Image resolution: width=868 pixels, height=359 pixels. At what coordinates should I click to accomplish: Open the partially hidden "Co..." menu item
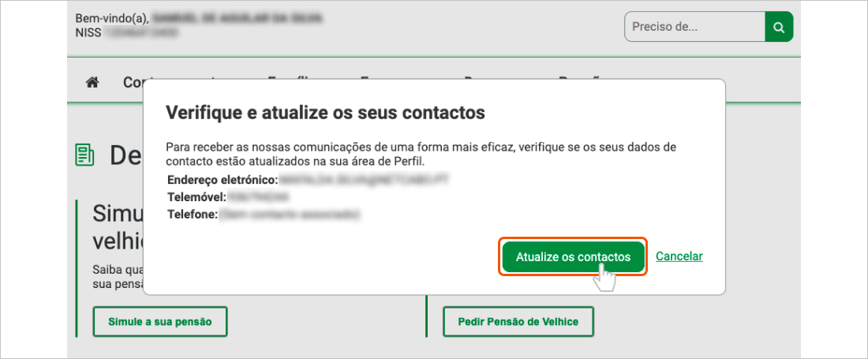pyautogui.click(x=132, y=82)
